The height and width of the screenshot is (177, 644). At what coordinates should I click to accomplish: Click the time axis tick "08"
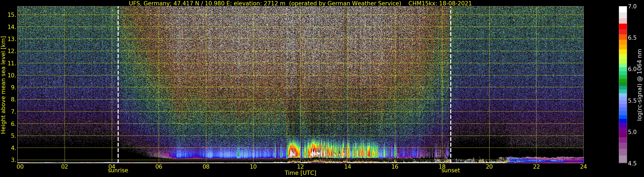coord(206,166)
